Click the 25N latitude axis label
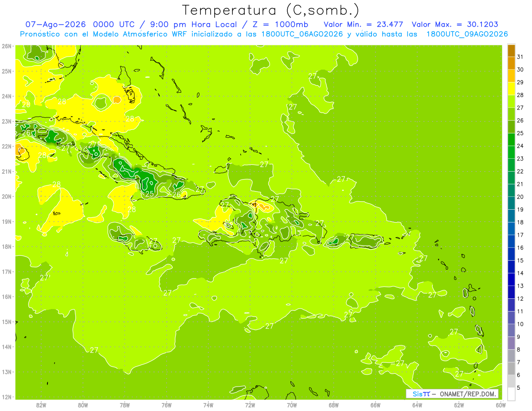Image resolution: width=532 pixels, height=411 pixels. [7, 71]
